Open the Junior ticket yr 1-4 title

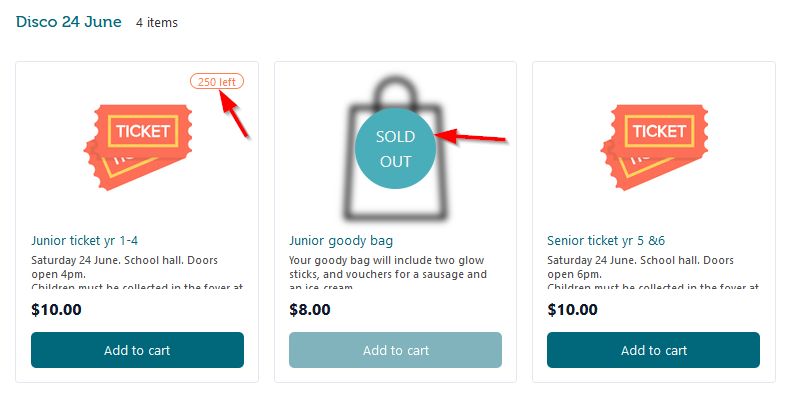point(84,241)
